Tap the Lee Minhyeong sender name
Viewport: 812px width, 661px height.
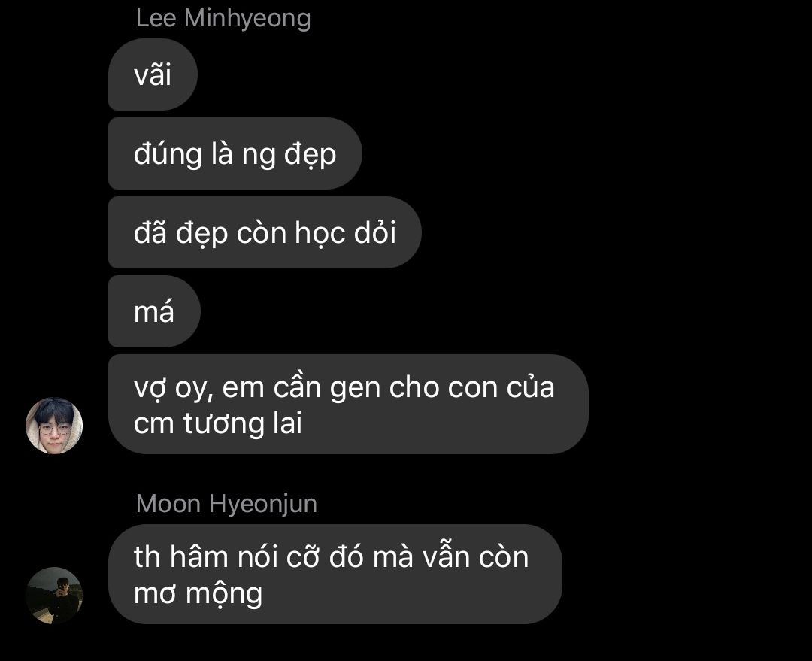[223, 19]
